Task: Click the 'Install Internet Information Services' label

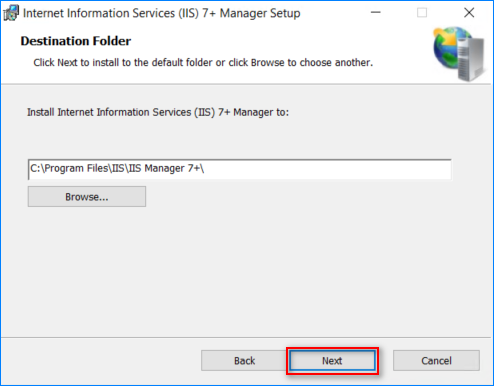Action: click(x=158, y=112)
